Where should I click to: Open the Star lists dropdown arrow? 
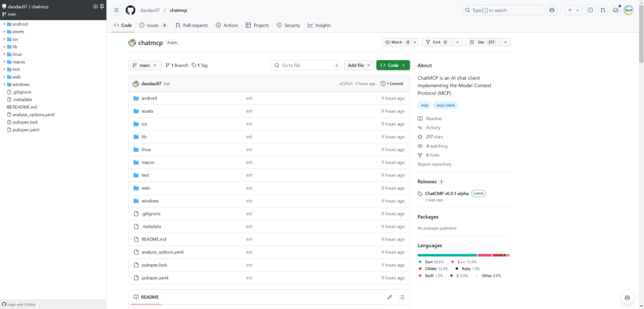[x=505, y=42]
